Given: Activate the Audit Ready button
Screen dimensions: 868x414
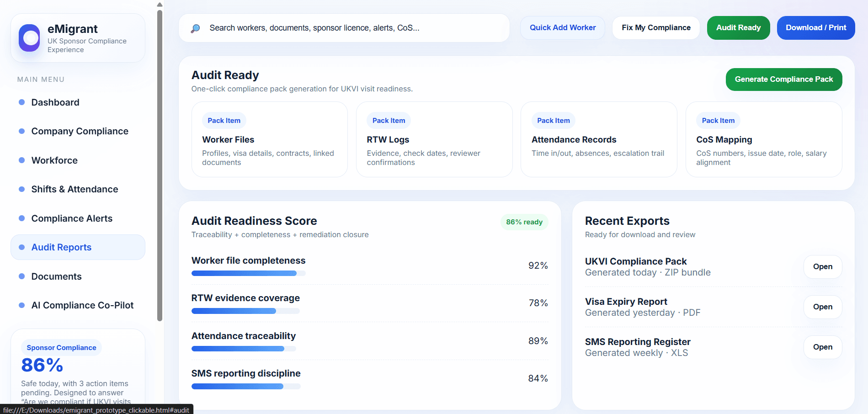Looking at the screenshot, I should (738, 28).
